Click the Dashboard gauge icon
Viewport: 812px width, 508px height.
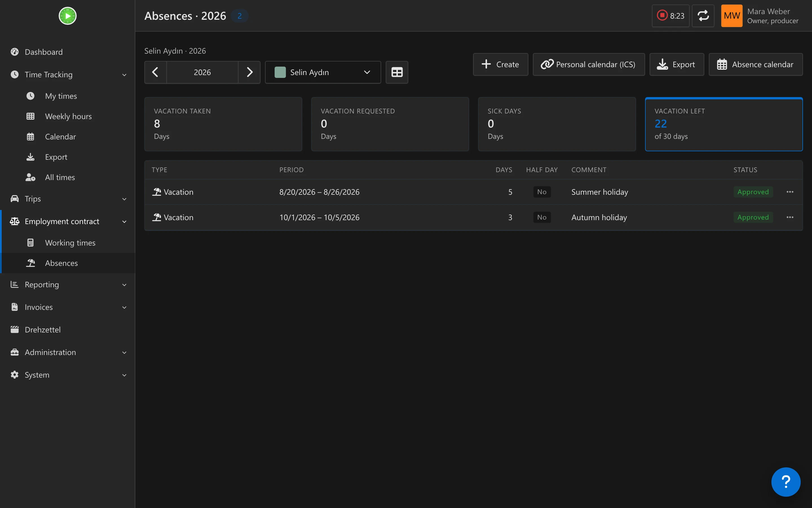click(x=14, y=52)
